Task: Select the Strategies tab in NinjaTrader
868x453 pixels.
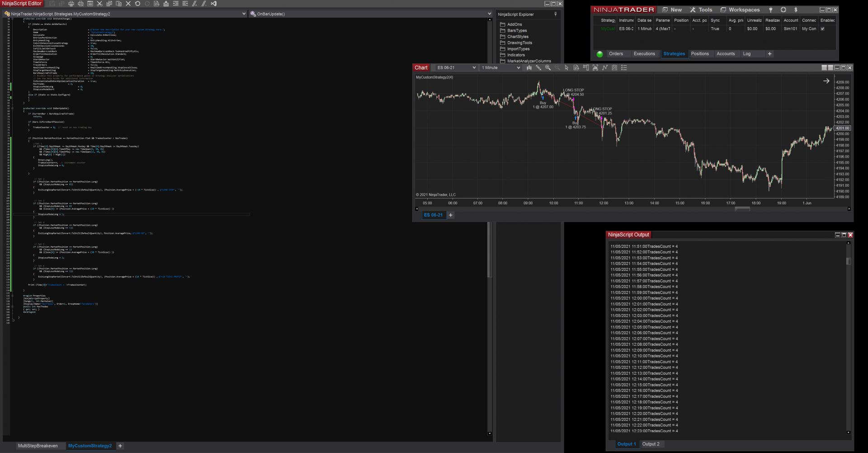Action: tap(674, 54)
